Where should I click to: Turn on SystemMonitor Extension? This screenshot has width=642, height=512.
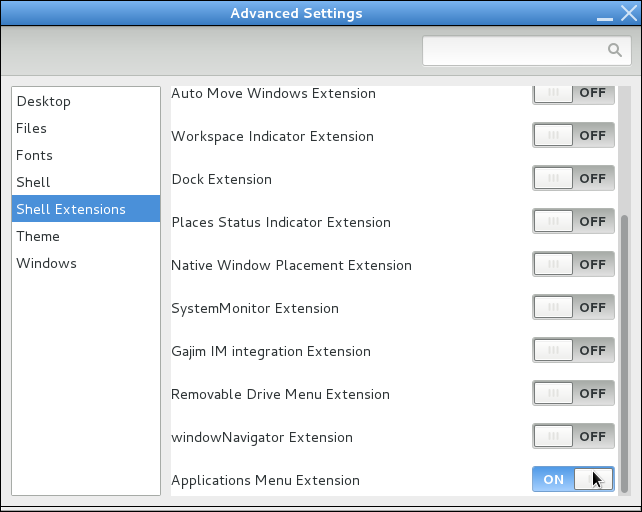[573, 307]
